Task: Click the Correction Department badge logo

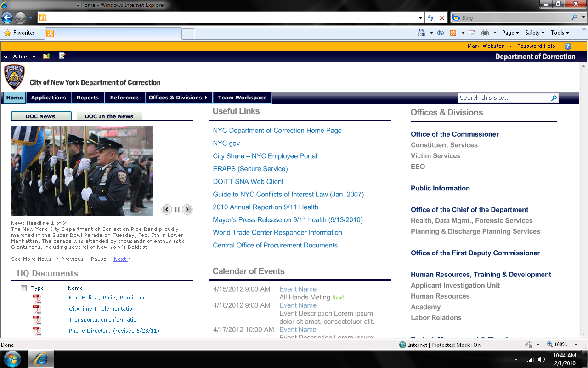Action: coord(14,77)
